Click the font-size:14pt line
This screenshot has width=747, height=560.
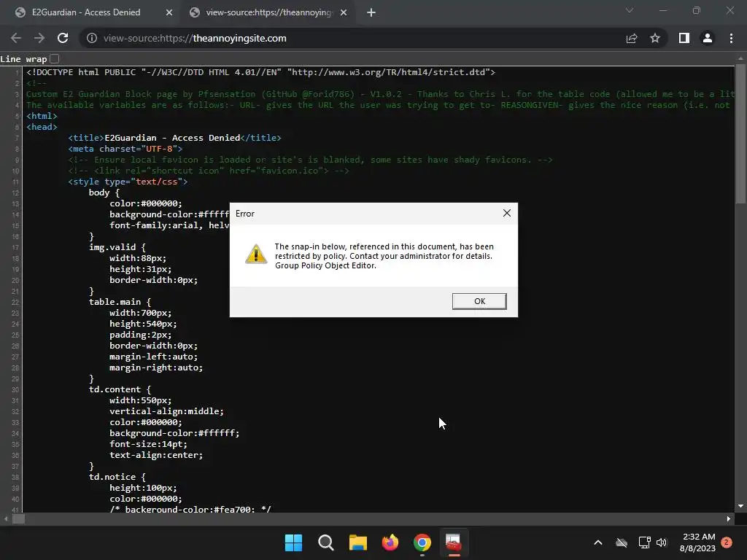(x=148, y=444)
